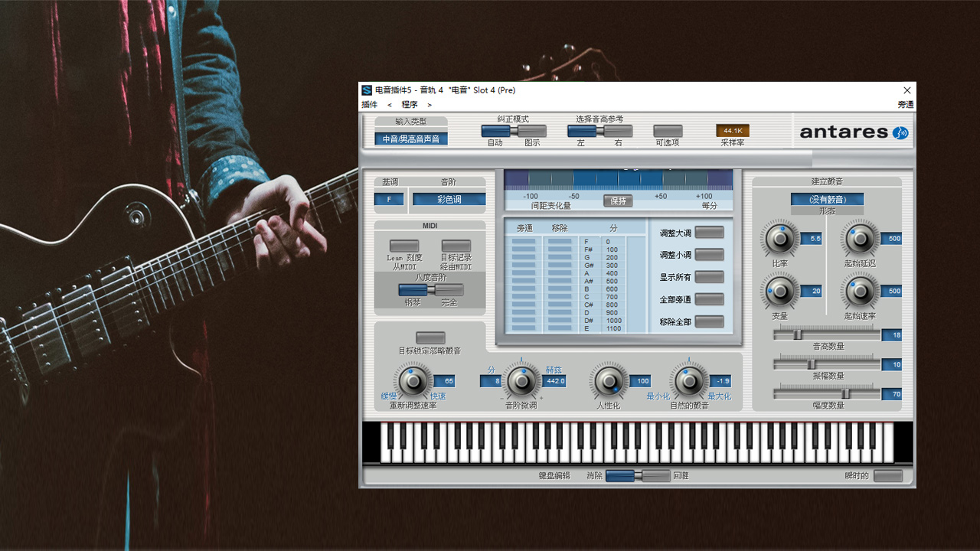Click the 起始延迟 onset delay knob
The width and height of the screenshot is (980, 551).
[860, 239]
